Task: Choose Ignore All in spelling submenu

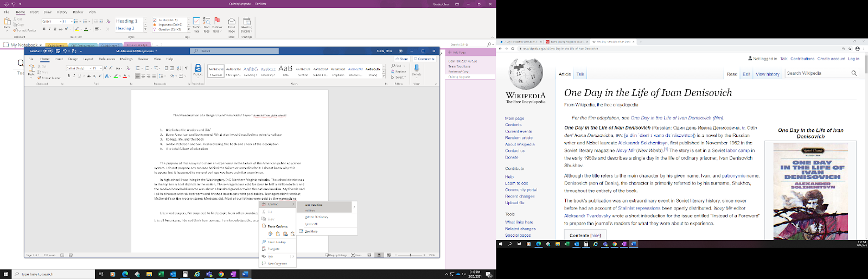Action: pos(311,224)
